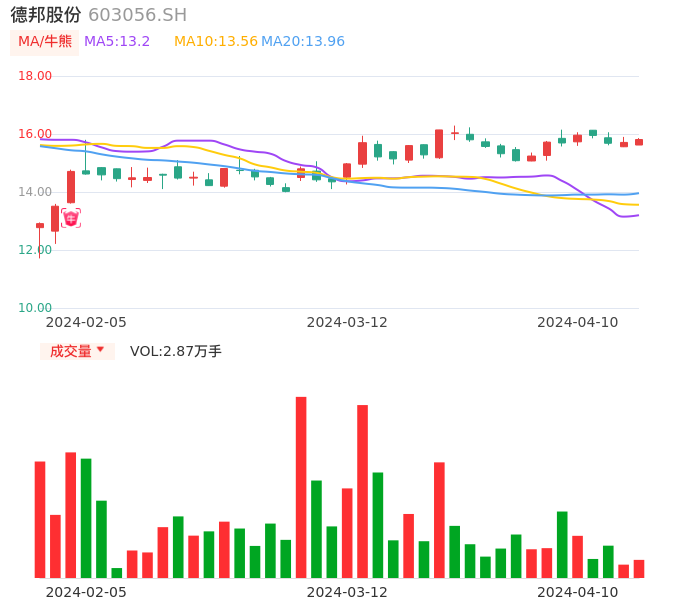Click the 2024-04-10 date label under volume chart
This screenshot has height=606, width=686.
click(578, 592)
